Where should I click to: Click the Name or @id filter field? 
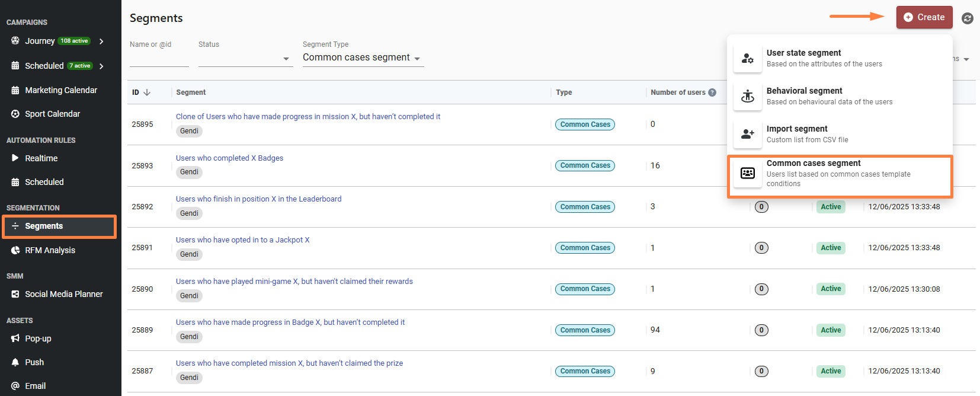click(x=159, y=58)
